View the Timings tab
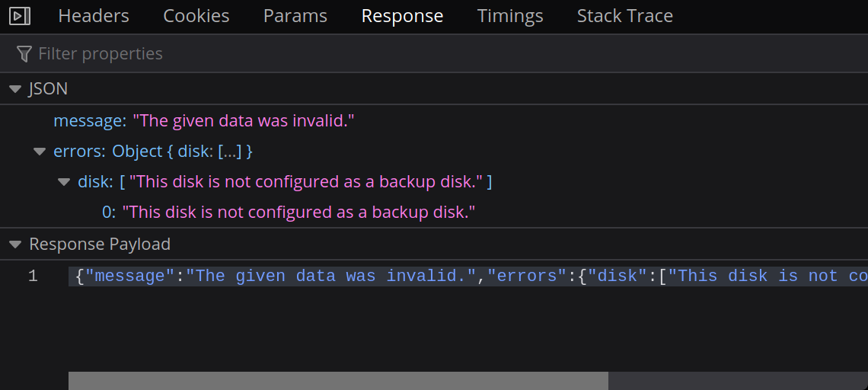This screenshot has width=868, height=390. point(510,16)
